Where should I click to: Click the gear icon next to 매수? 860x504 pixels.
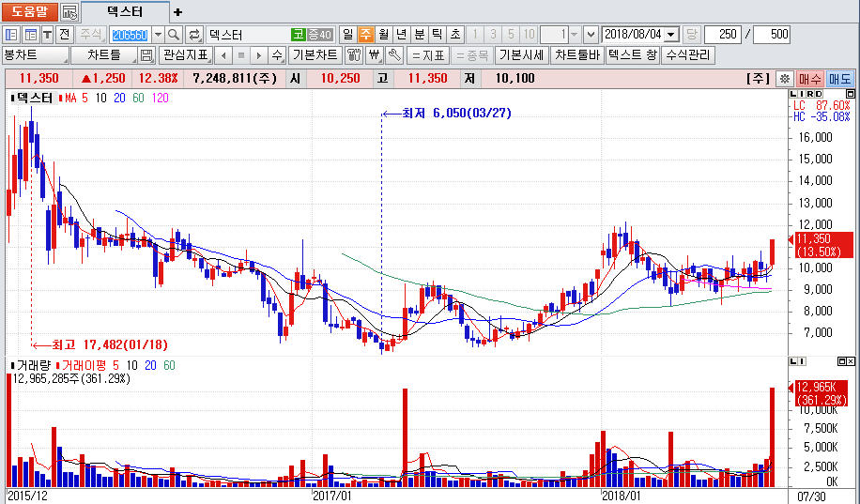[x=786, y=78]
